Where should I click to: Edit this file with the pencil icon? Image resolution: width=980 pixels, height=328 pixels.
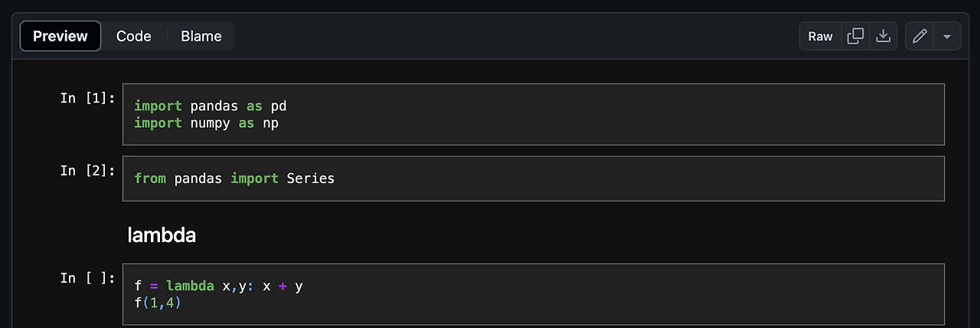920,36
